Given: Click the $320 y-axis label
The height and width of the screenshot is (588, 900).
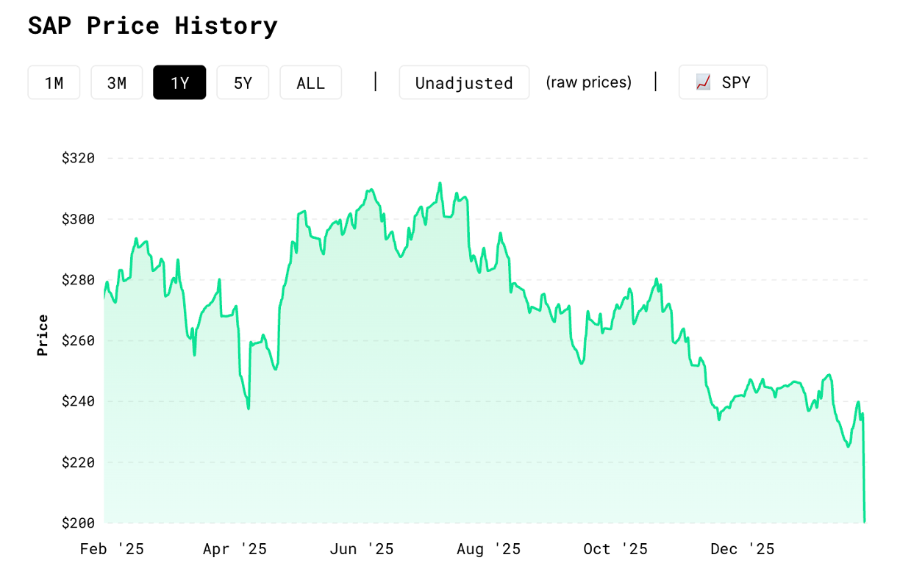Looking at the screenshot, I should [x=79, y=158].
